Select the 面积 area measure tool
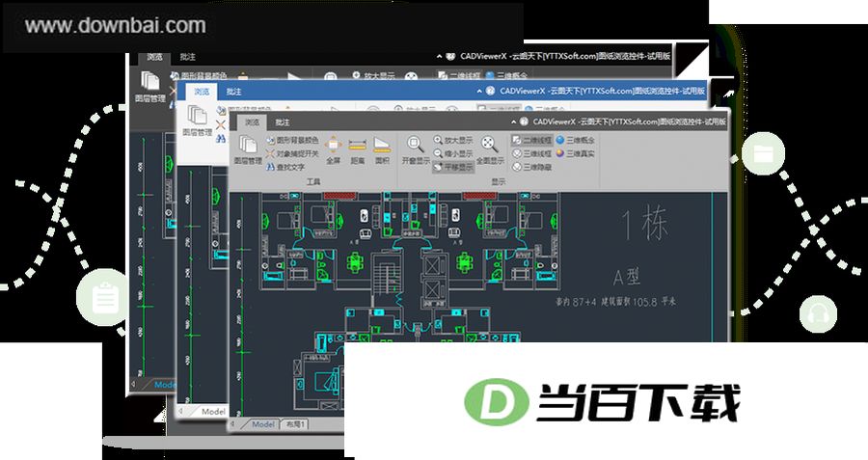The width and height of the screenshot is (868, 460). tap(382, 150)
